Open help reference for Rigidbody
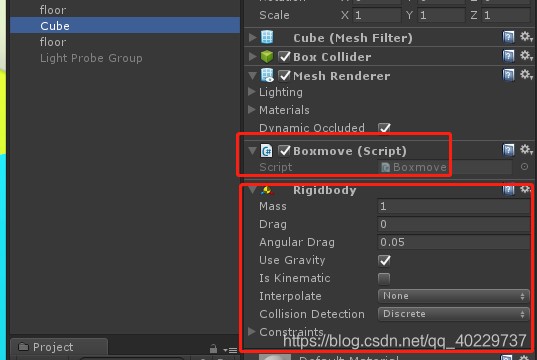The height and width of the screenshot is (360, 537). [508, 190]
